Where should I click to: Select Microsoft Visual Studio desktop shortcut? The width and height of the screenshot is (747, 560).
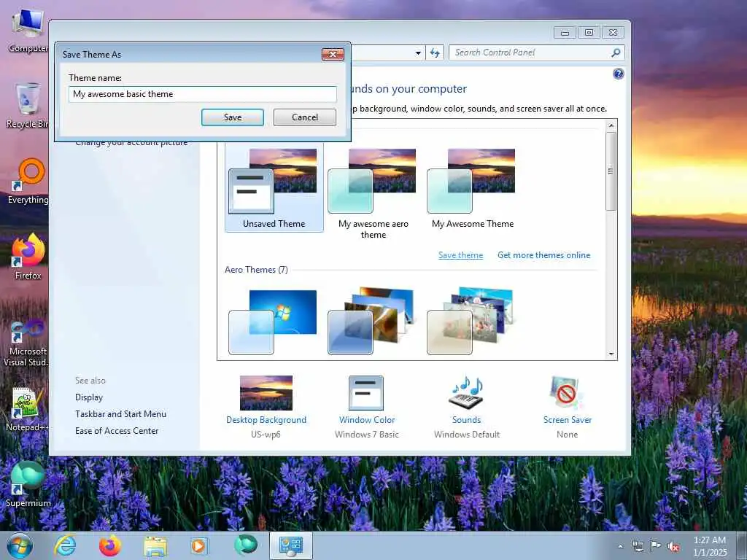tap(26, 343)
